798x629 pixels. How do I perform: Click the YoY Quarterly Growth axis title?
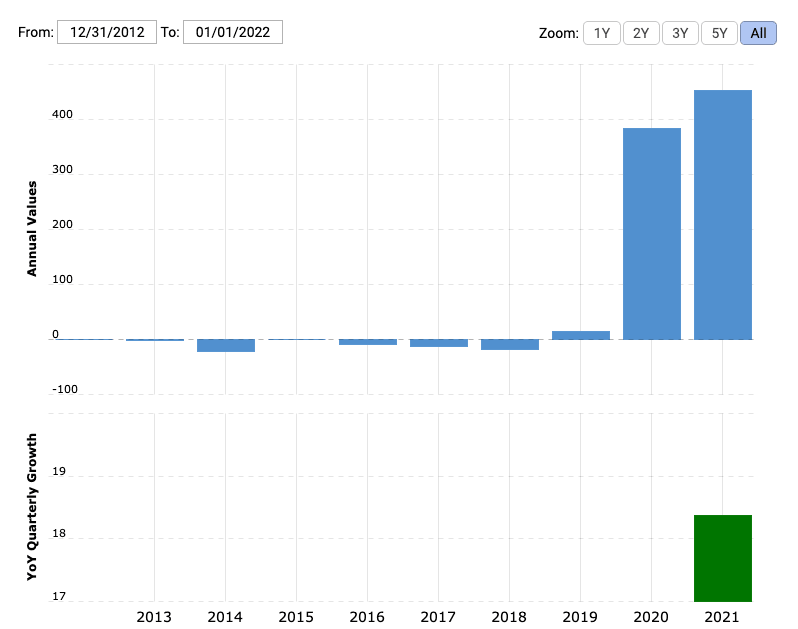tap(32, 507)
